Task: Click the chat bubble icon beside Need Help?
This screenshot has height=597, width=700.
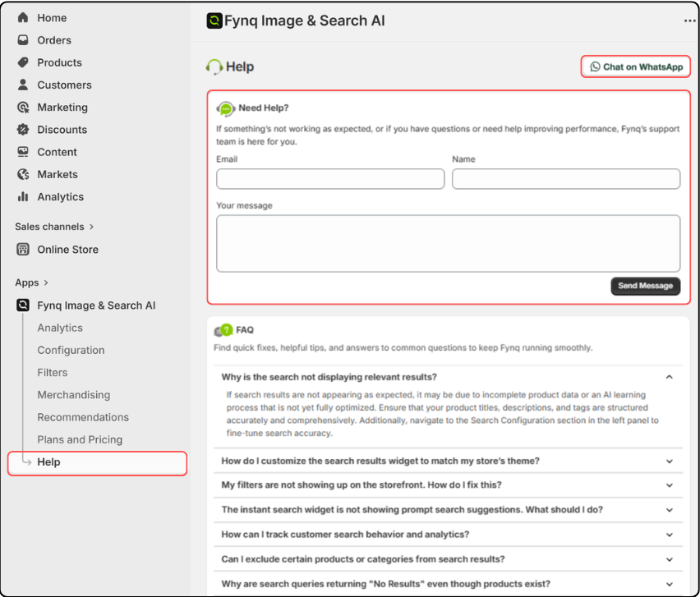Action: point(226,108)
